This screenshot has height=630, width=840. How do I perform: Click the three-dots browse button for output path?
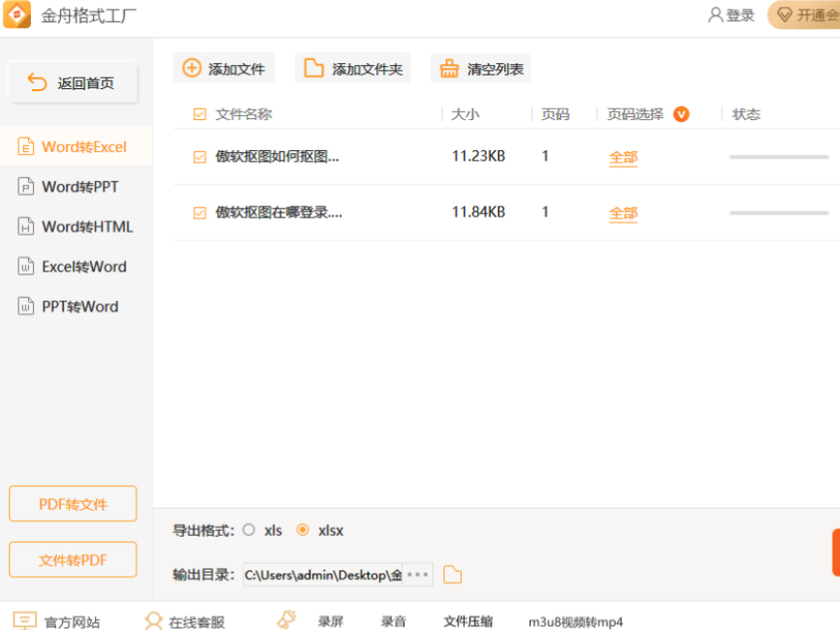coord(417,575)
